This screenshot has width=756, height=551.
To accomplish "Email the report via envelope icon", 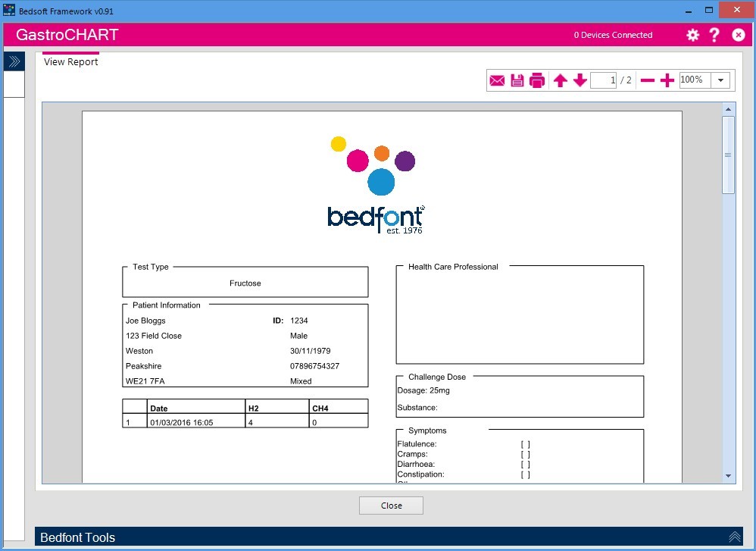I will pyautogui.click(x=497, y=80).
